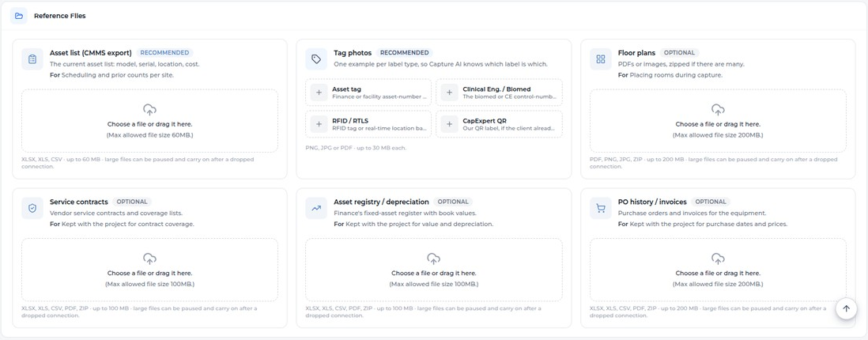Click the OPTIONAL badge on Asset registry
Image resolution: width=868 pixels, height=340 pixels.
(x=453, y=202)
